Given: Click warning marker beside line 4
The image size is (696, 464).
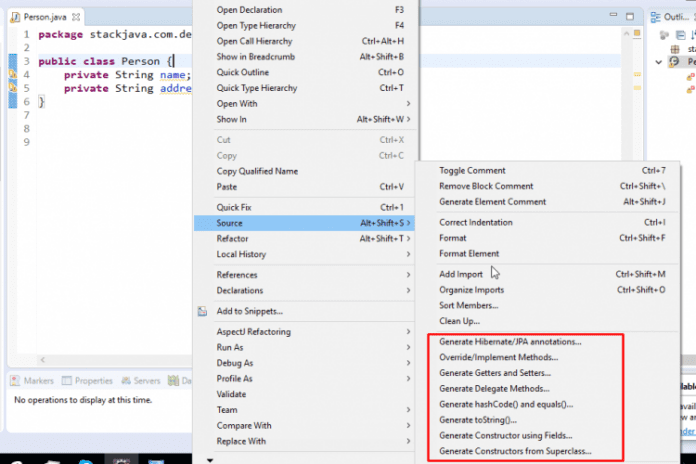Looking at the screenshot, I should [13, 75].
